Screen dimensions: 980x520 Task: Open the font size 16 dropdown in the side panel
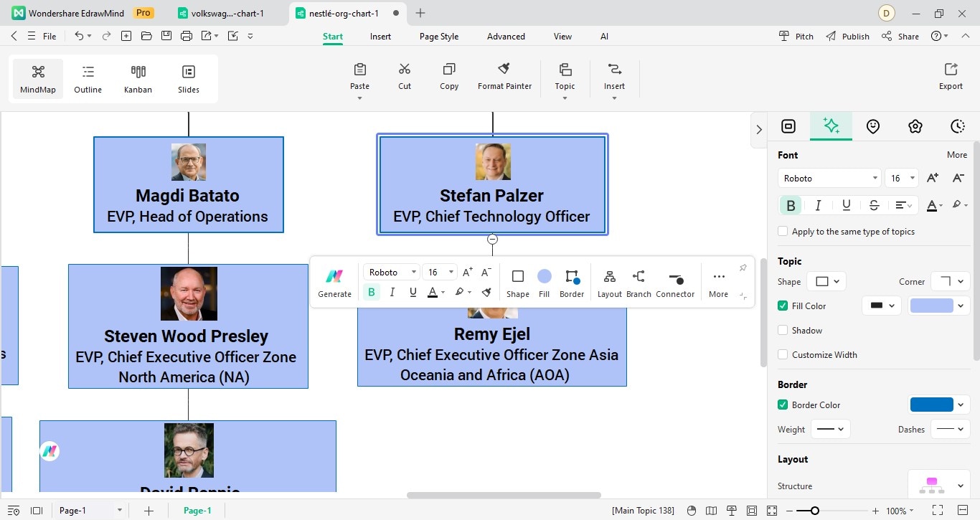903,178
